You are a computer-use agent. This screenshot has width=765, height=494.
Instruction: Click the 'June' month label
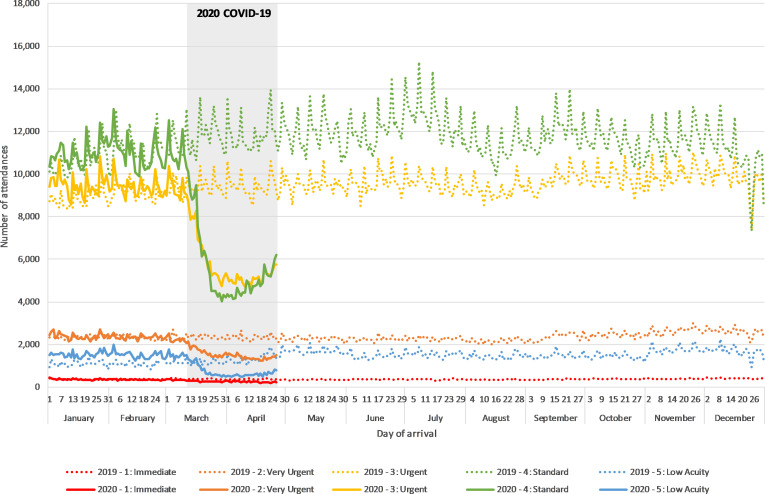pyautogui.click(x=375, y=418)
